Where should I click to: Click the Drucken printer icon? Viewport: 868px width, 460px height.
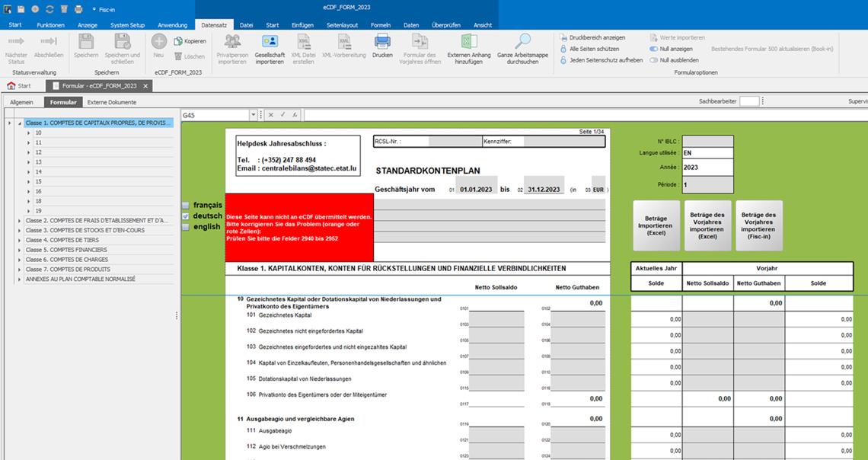[382, 42]
